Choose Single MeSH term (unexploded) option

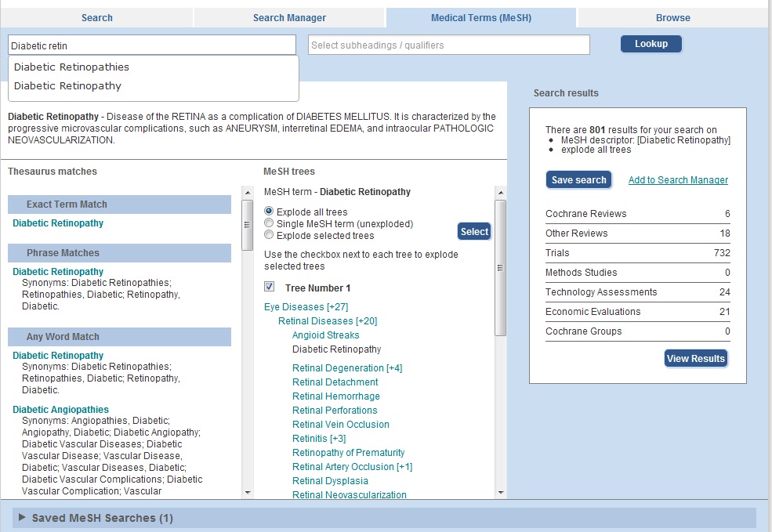pyautogui.click(x=270, y=223)
